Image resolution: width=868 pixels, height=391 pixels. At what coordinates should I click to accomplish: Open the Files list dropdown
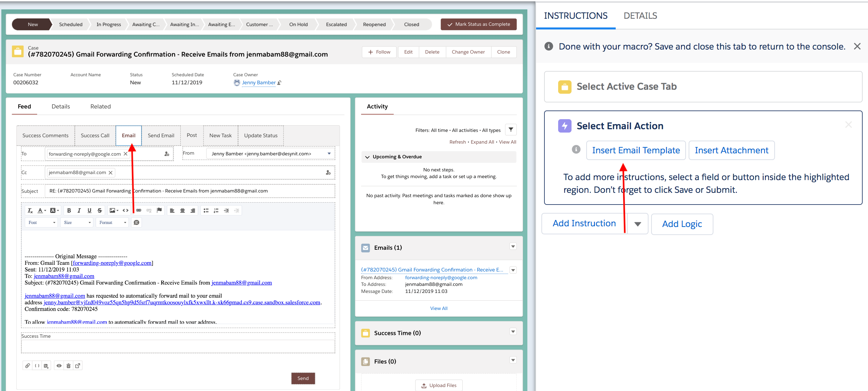pos(513,360)
